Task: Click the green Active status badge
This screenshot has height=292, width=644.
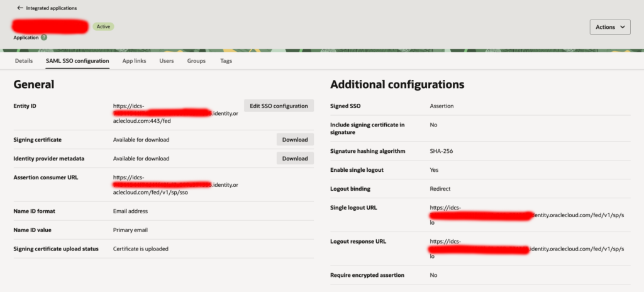Action: pos(103,26)
